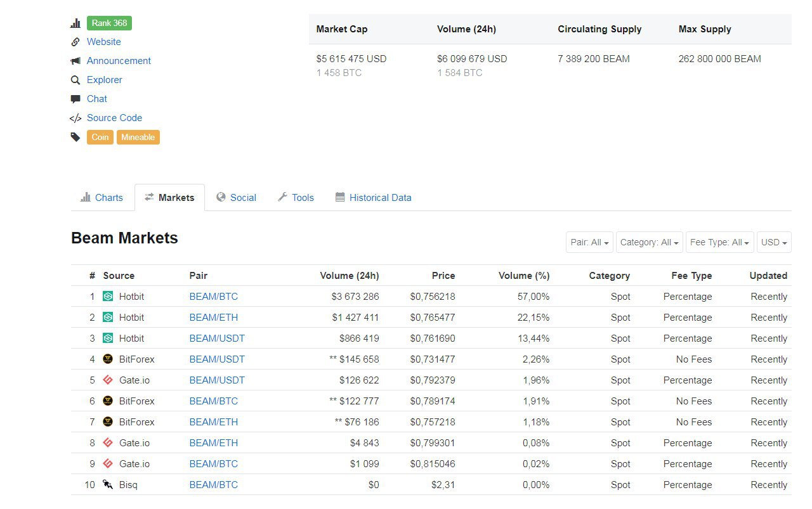Click the 7 389 200 BEAM circulating supply

(594, 59)
